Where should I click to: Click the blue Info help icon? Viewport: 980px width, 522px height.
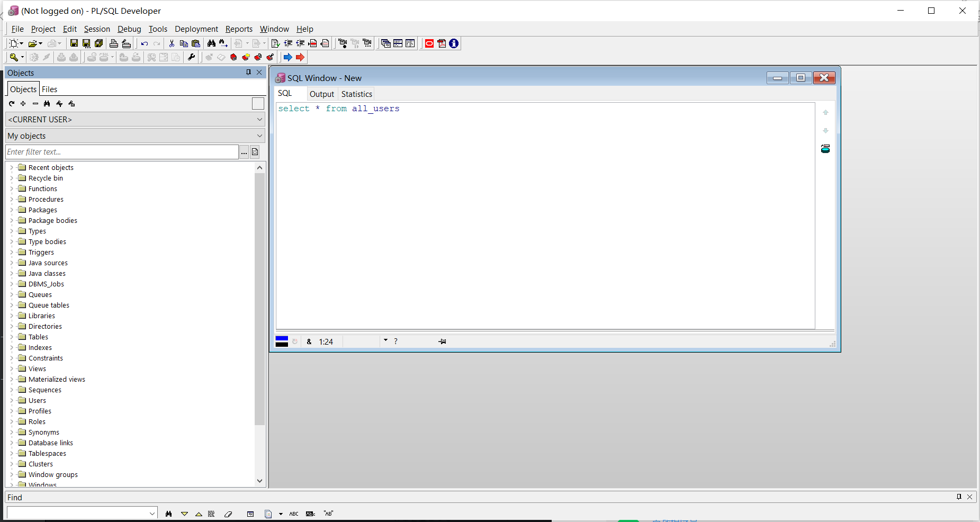(x=454, y=43)
